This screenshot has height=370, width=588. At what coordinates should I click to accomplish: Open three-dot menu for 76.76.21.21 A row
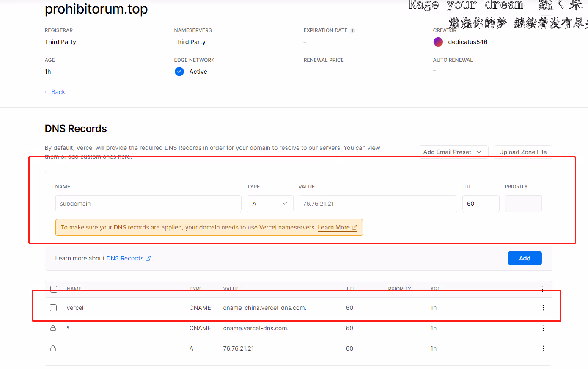(x=543, y=348)
